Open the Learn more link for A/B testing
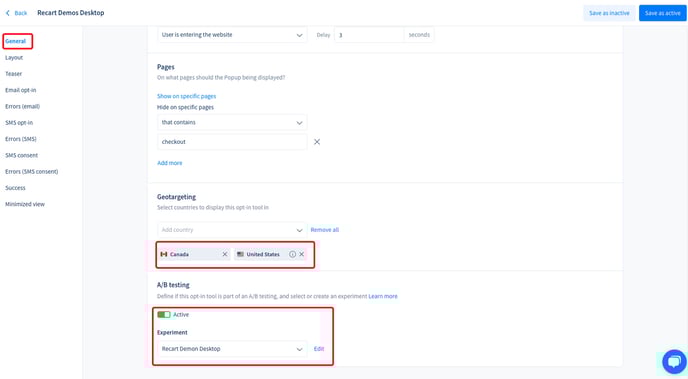 tap(383, 296)
